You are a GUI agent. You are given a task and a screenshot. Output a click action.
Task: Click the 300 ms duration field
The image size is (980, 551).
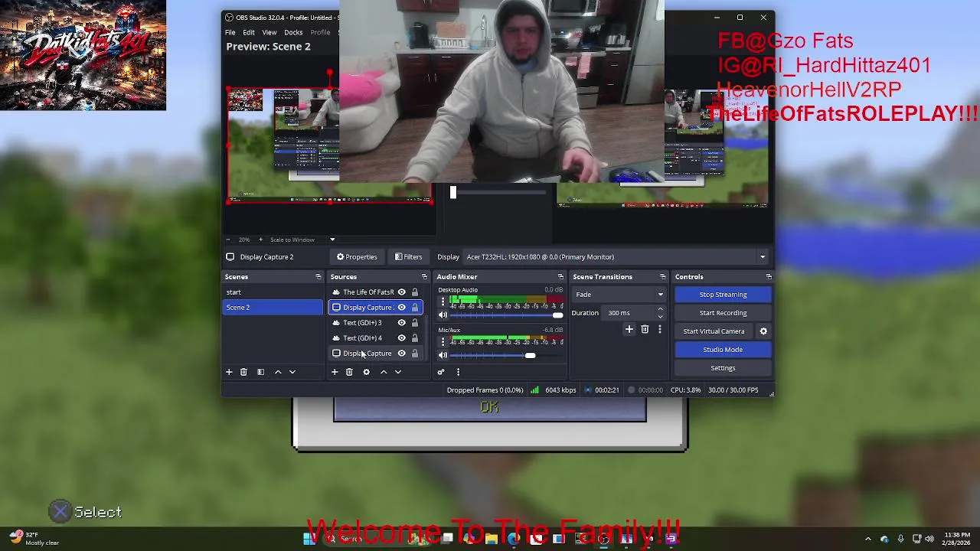point(629,313)
